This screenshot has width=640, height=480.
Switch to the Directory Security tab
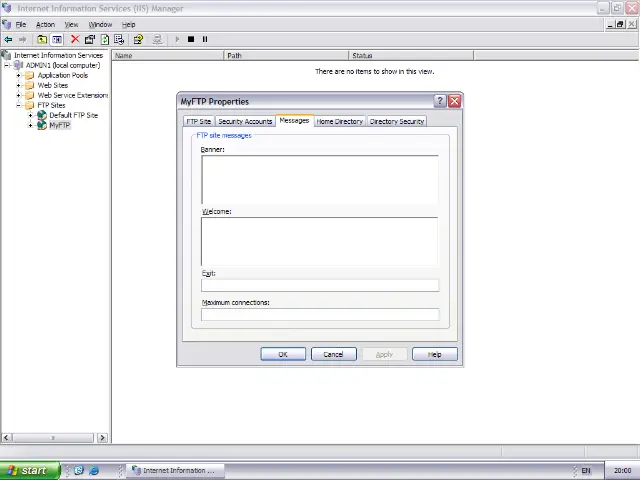click(397, 121)
